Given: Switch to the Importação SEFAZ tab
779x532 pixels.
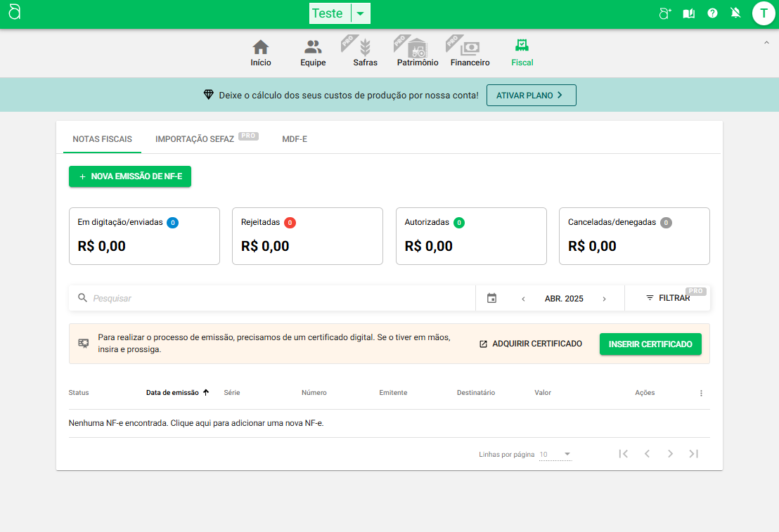Looking at the screenshot, I should (x=195, y=139).
